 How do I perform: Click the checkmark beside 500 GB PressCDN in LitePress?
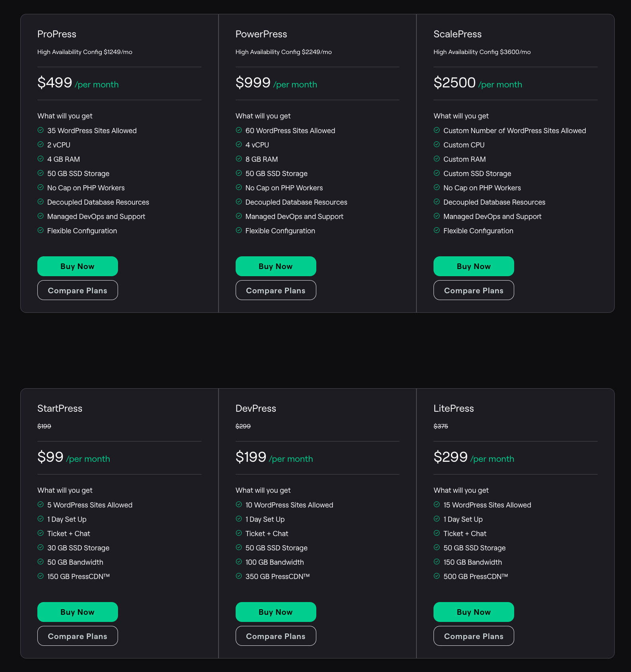(x=437, y=576)
